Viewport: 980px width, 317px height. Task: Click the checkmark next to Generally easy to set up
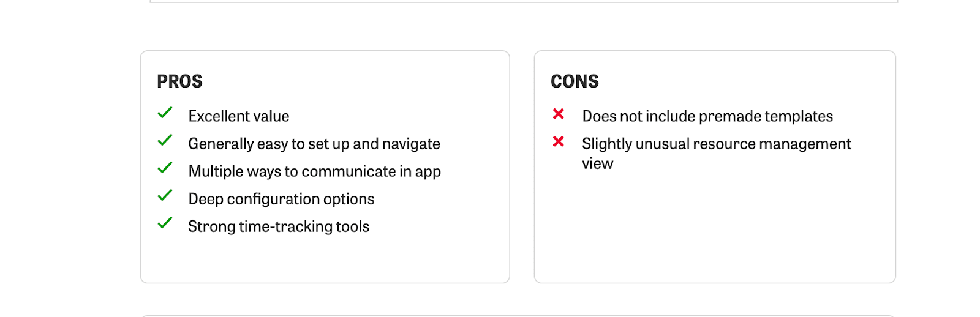point(165,140)
